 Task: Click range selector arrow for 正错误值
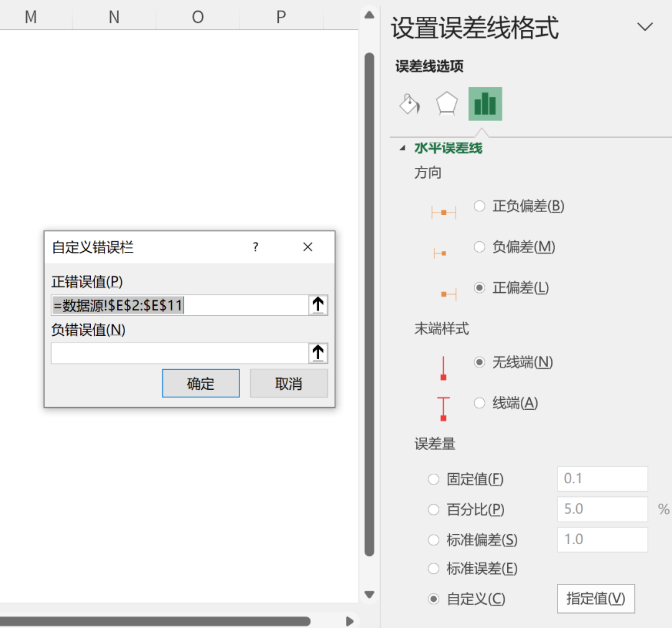(318, 305)
